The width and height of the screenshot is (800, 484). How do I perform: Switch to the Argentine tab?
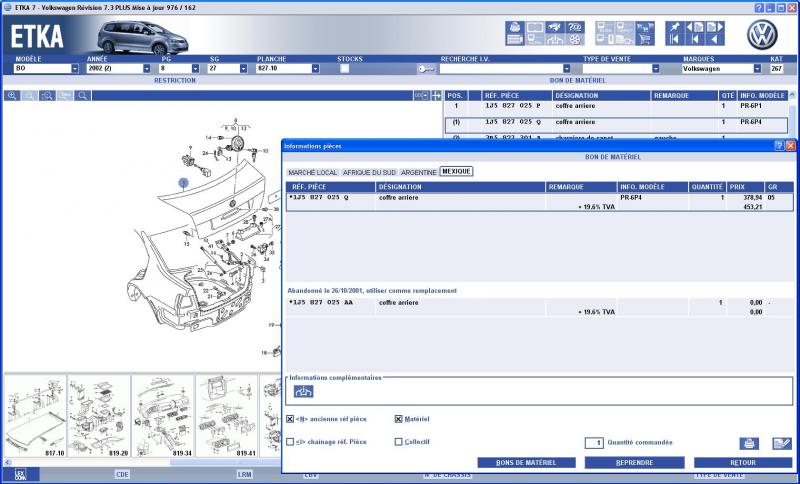(x=418, y=172)
